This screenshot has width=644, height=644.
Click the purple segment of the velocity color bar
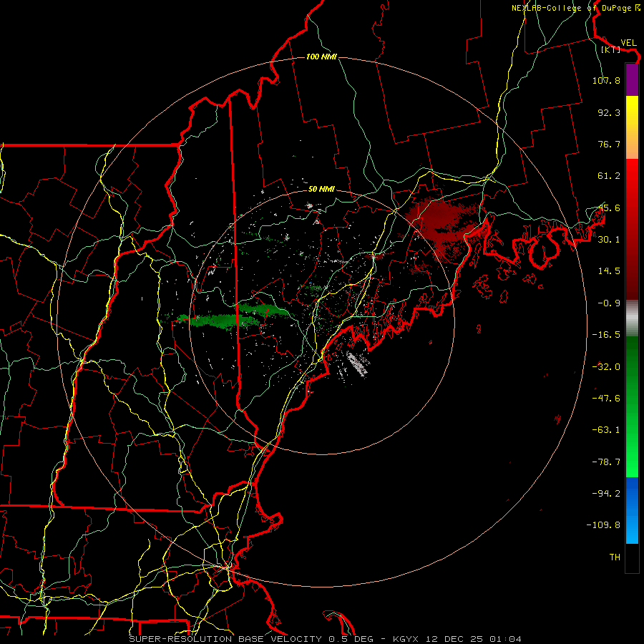click(x=632, y=79)
